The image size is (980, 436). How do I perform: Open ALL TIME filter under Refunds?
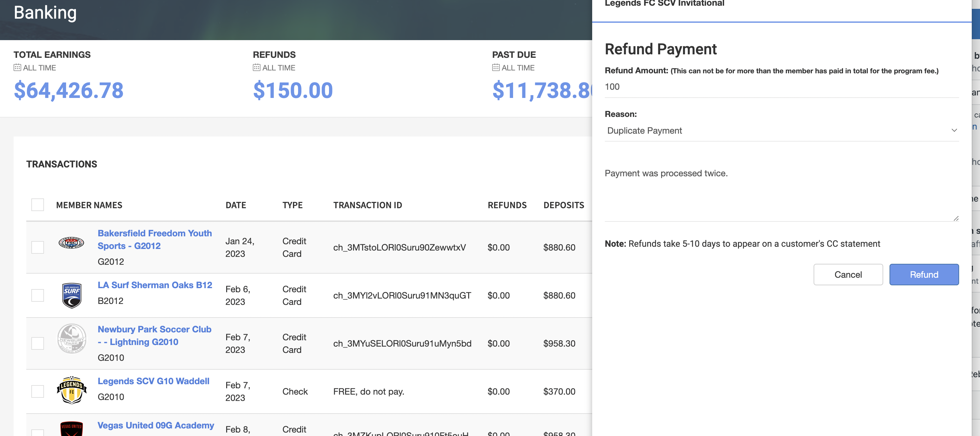pos(278,68)
